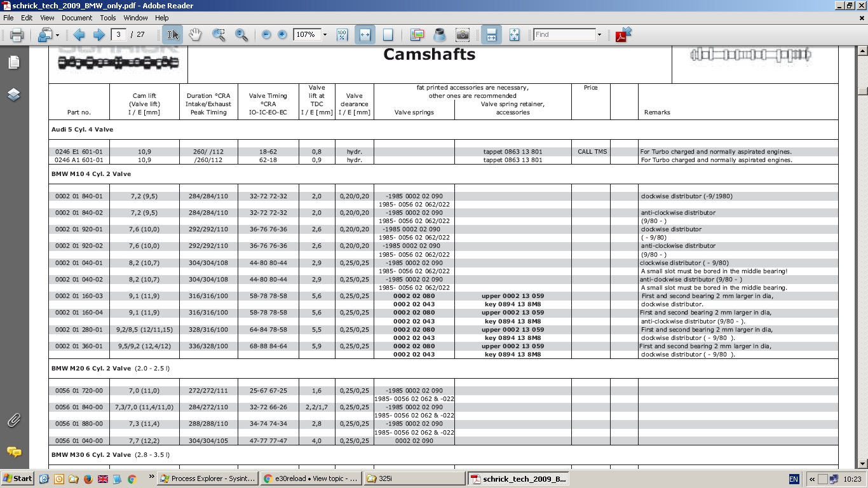This screenshot has height=488, width=868.
Task: Choose the Hand tool
Action: (x=195, y=35)
